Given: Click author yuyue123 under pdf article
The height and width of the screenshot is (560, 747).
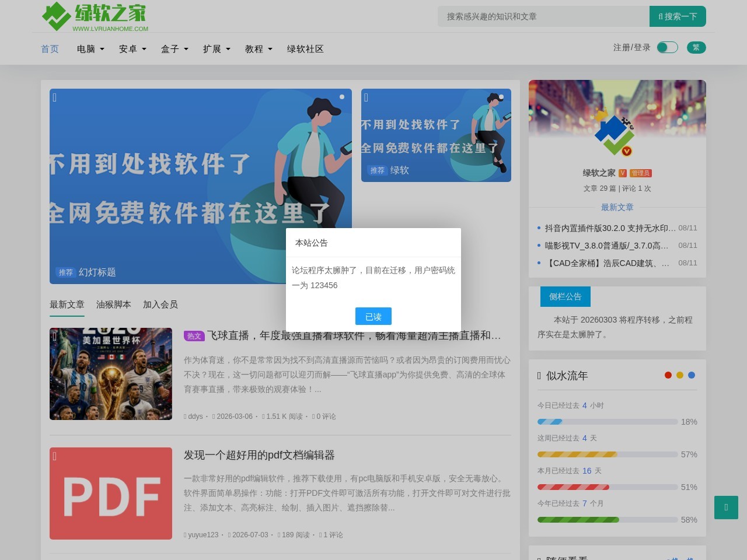Looking at the screenshot, I should pyautogui.click(x=203, y=535).
